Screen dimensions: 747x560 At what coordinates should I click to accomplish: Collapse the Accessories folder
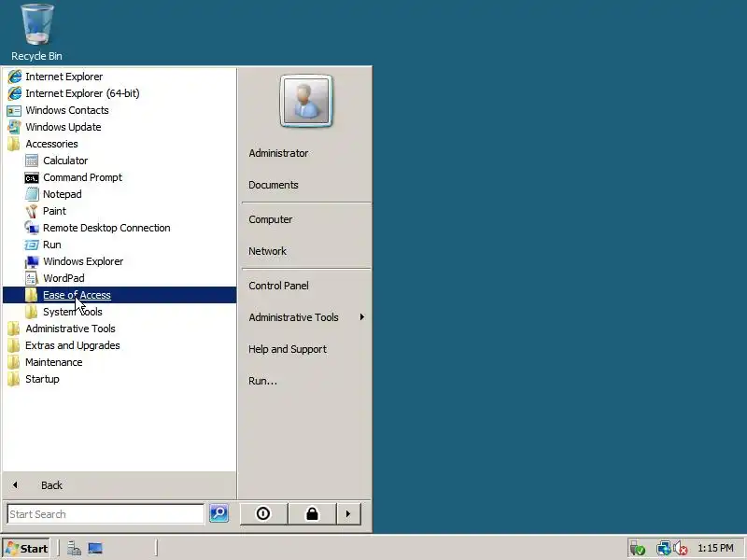(x=120, y=144)
